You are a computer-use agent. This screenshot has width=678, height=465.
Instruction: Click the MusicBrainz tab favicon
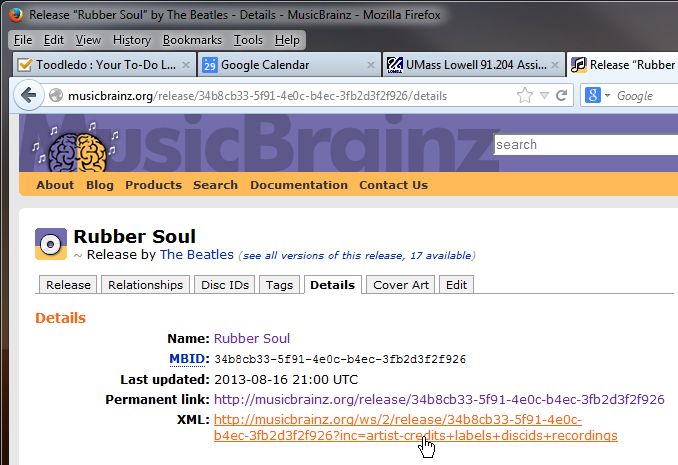pos(579,65)
